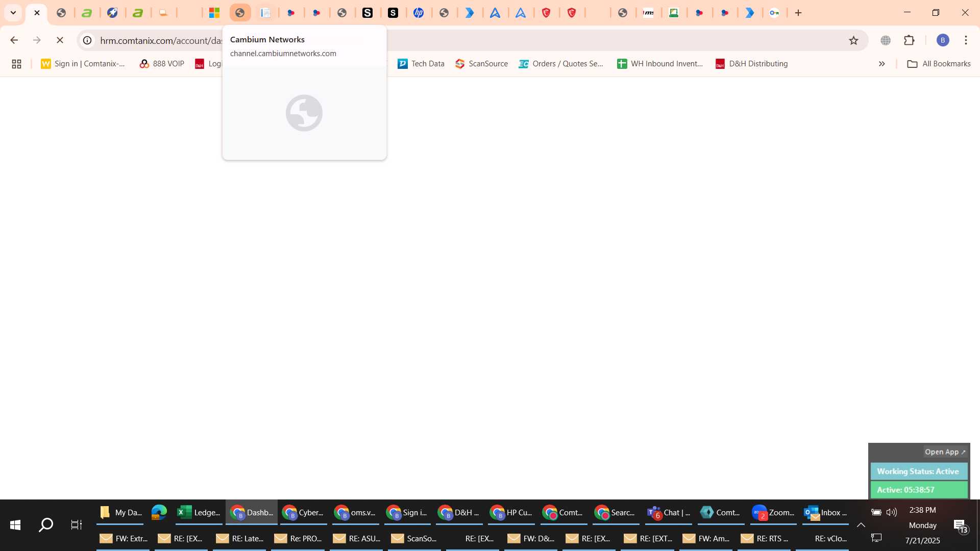The height and width of the screenshot is (551, 980).
Task: Switch to Searc... Chrome window
Action: (616, 513)
